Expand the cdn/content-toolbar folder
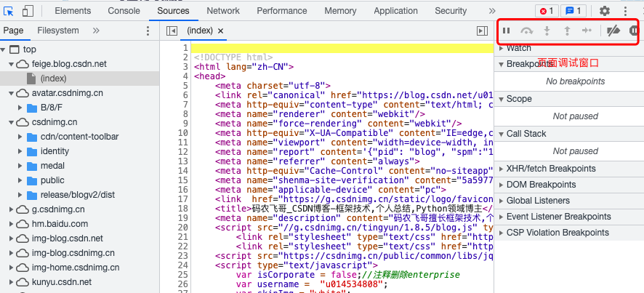 tap(20, 137)
